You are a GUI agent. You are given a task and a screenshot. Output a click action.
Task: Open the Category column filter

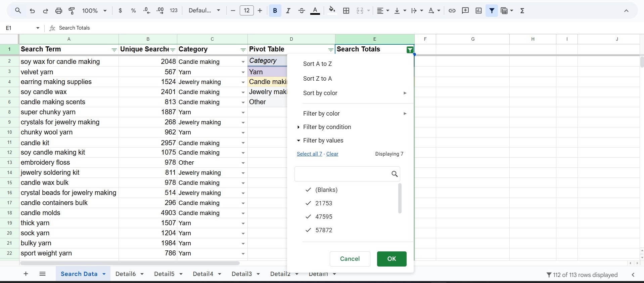243,50
